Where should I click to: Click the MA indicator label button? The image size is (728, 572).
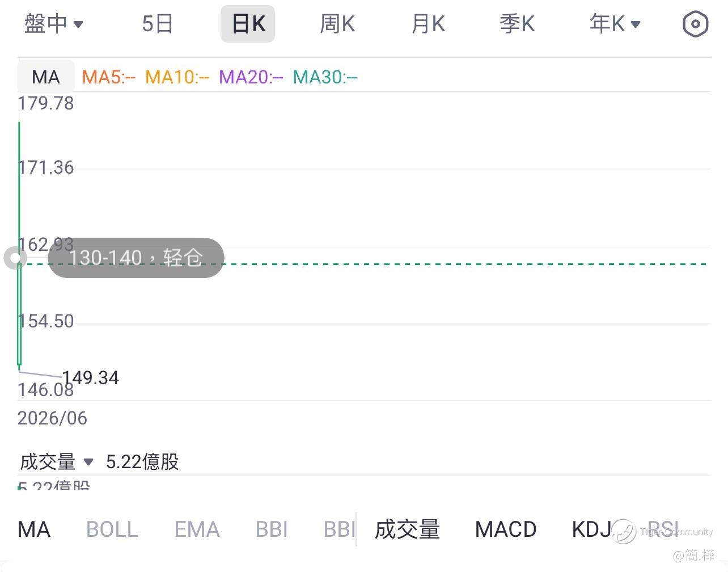tap(46, 77)
